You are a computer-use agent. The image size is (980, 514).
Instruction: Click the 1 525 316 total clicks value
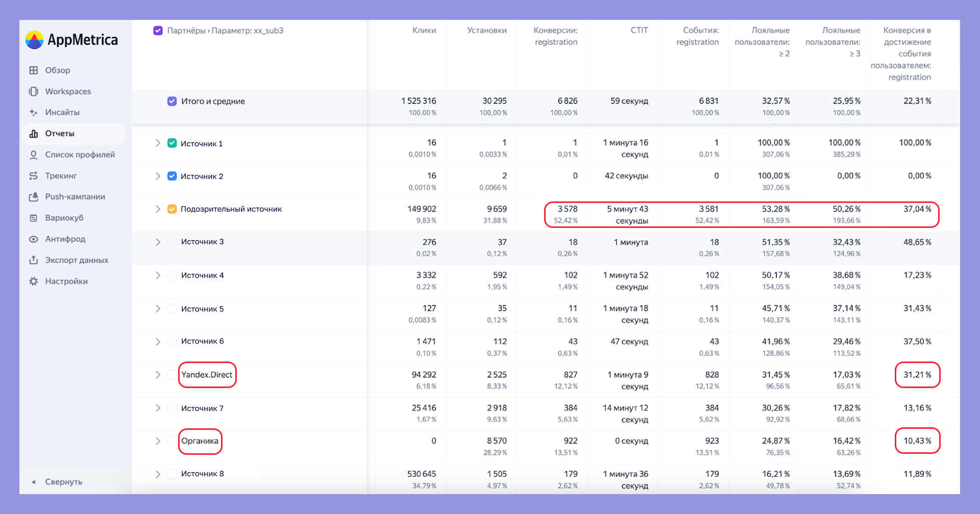(x=419, y=101)
